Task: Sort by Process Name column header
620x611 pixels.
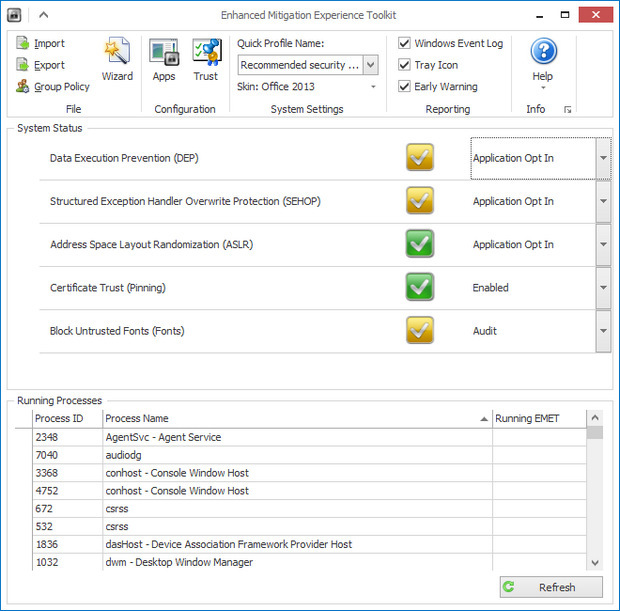Action: pyautogui.click(x=297, y=418)
